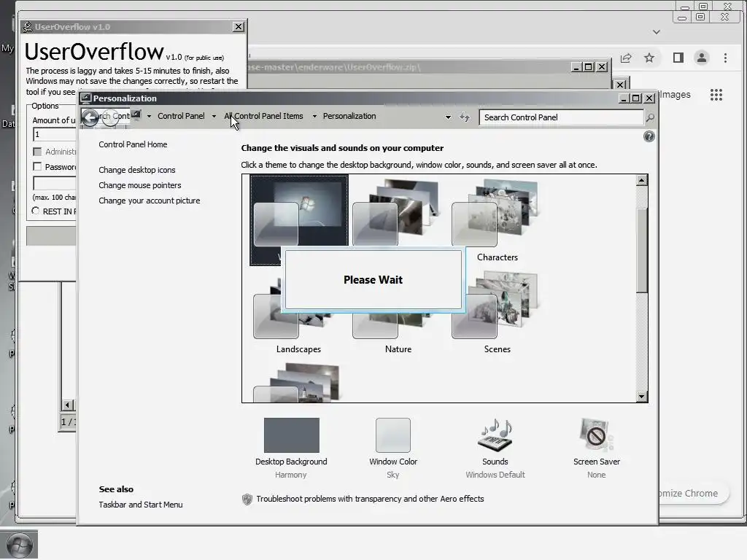
Task: Open the Screen Saver icon
Action: (x=596, y=435)
